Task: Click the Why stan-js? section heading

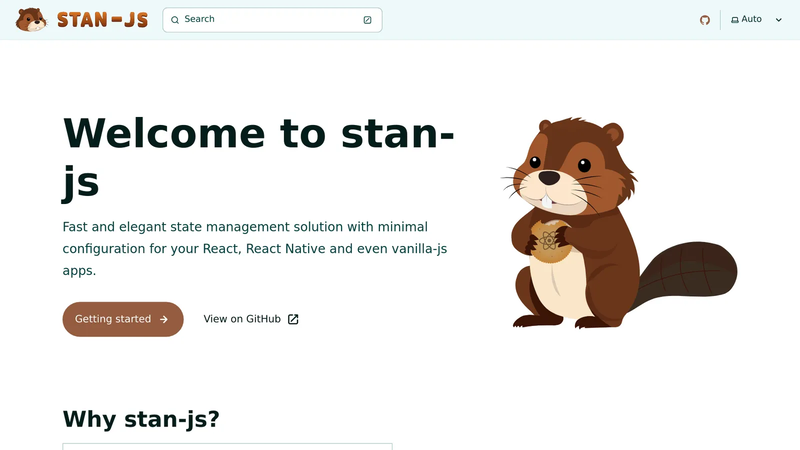Action: pos(141,419)
